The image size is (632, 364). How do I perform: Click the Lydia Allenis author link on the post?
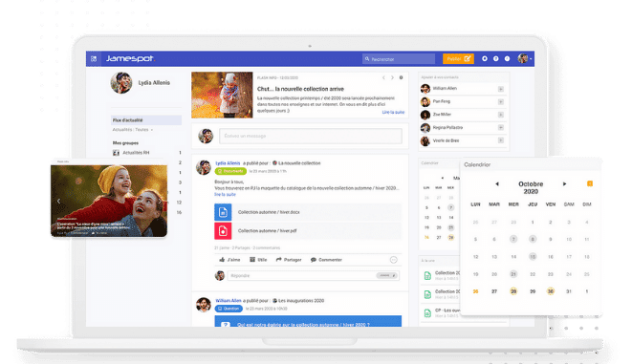(x=228, y=163)
